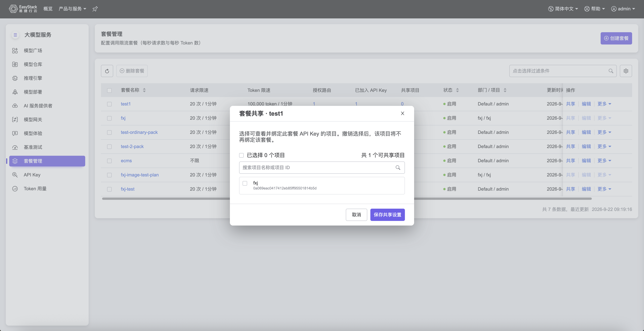Open 简体中文 language dropdown
This screenshot has width=644, height=331.
click(563, 9)
